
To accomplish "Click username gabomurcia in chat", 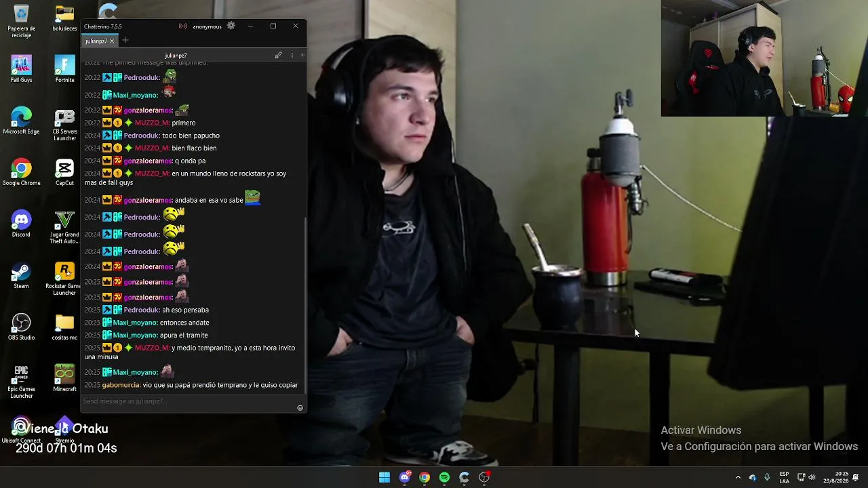I will [121, 385].
